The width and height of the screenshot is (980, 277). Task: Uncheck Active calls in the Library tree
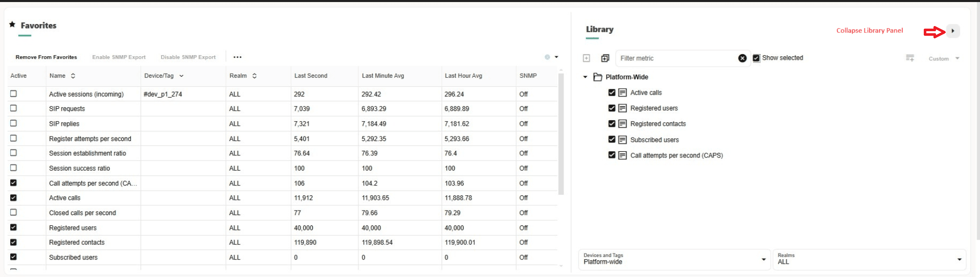click(611, 93)
